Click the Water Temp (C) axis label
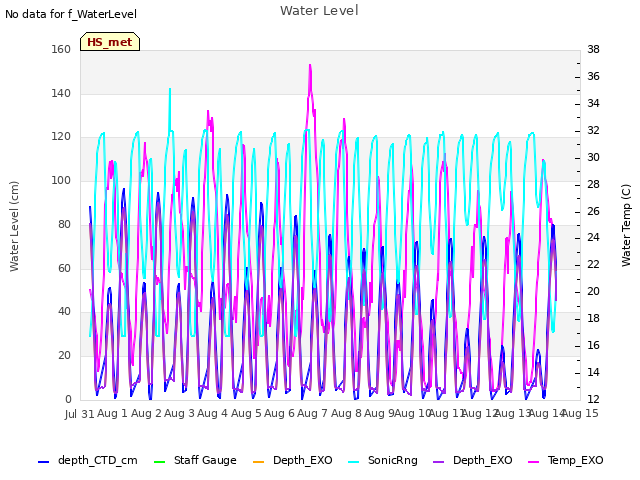The height and width of the screenshot is (480, 640). (626, 225)
